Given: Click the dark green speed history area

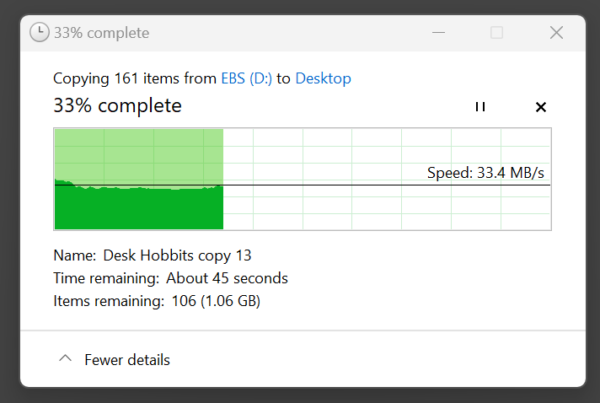Looking at the screenshot, I should (x=138, y=208).
